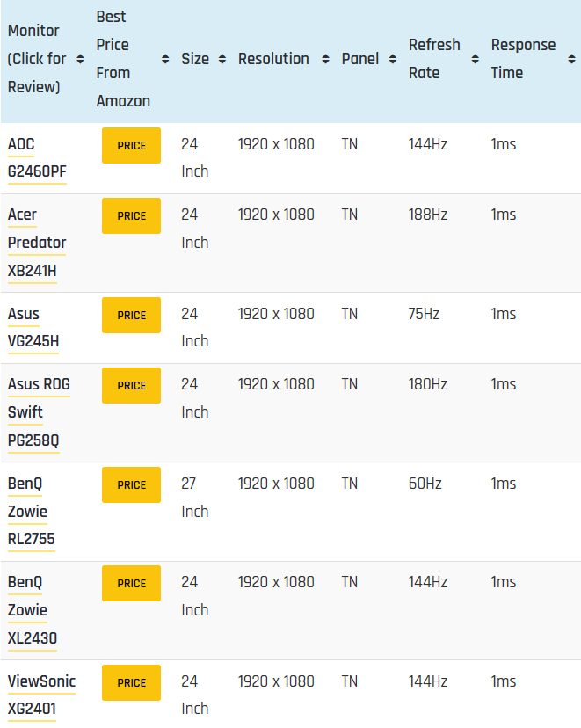Open Acer Predator XB241H review link
581x728 pixels.
point(37,243)
